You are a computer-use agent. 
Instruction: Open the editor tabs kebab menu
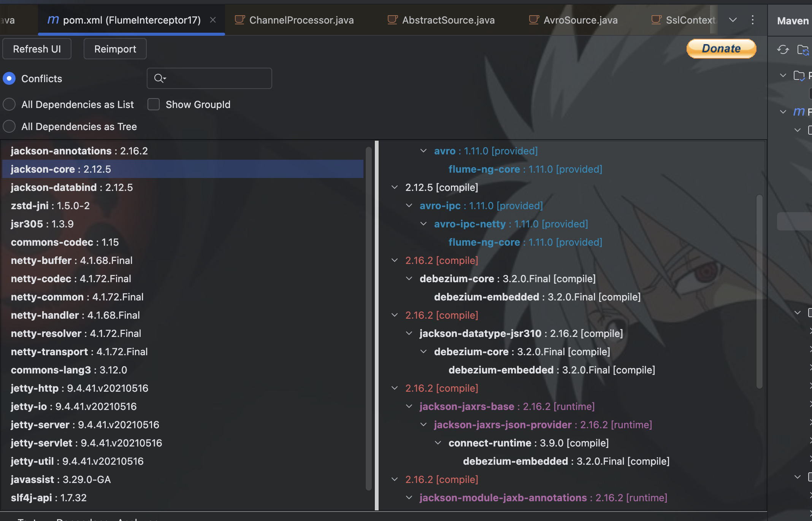point(753,20)
